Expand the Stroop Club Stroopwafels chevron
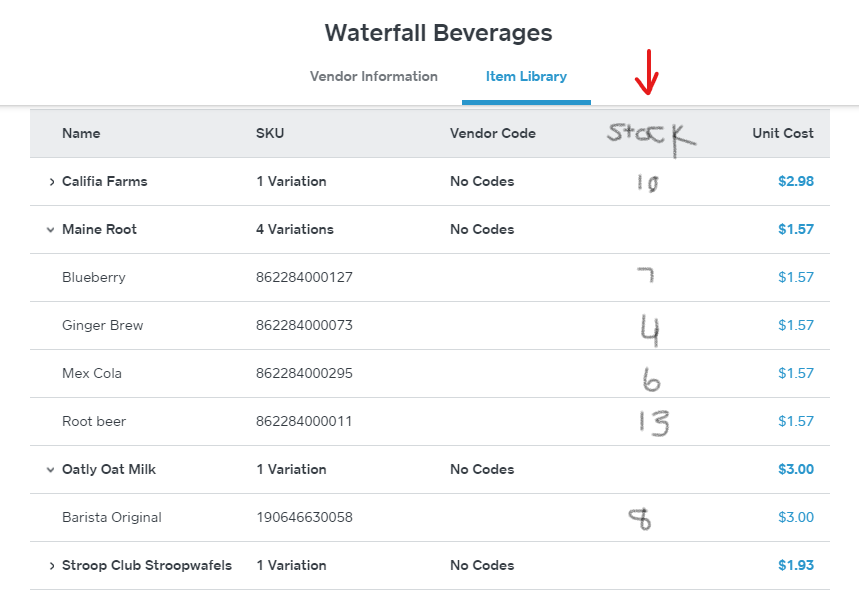Image resolution: width=859 pixels, height=605 pixels. pyautogui.click(x=51, y=566)
